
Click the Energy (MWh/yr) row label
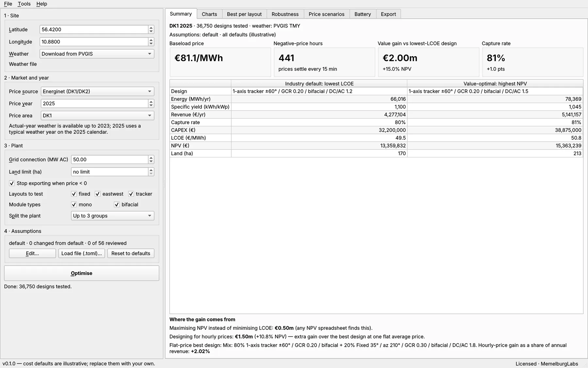[200, 99]
